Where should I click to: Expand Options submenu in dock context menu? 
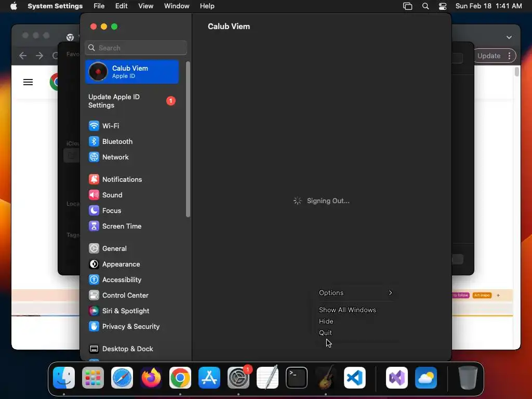coord(355,293)
